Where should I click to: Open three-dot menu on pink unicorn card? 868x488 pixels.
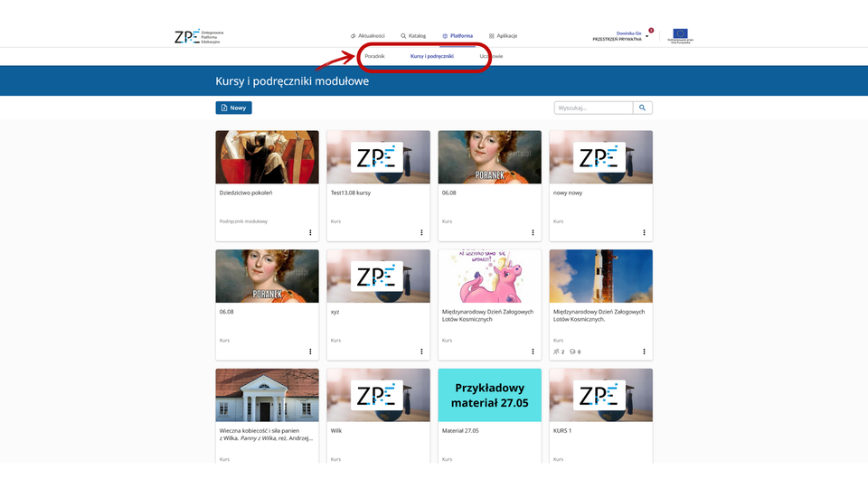click(533, 352)
